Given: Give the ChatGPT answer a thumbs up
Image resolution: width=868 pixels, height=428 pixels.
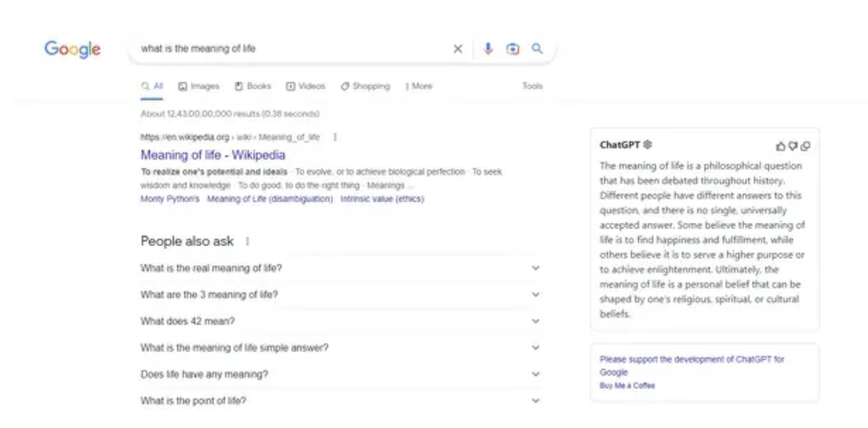Looking at the screenshot, I should tap(781, 146).
